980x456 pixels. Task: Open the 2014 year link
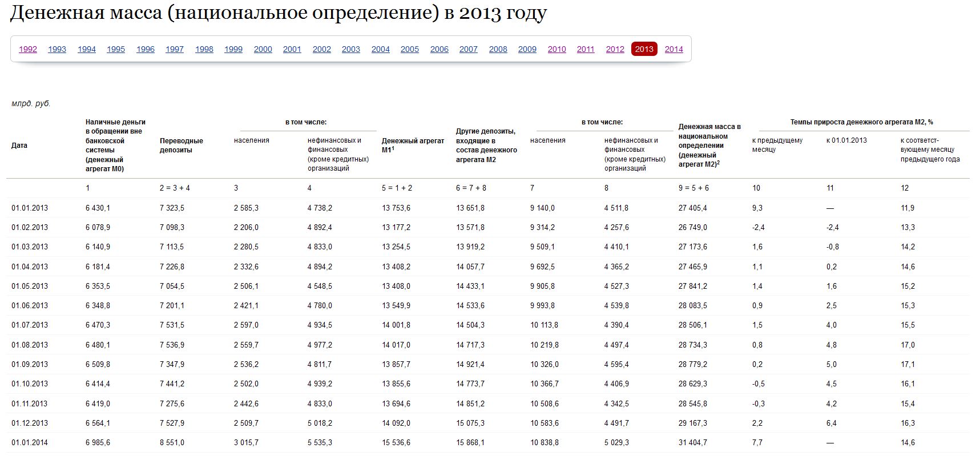point(674,49)
